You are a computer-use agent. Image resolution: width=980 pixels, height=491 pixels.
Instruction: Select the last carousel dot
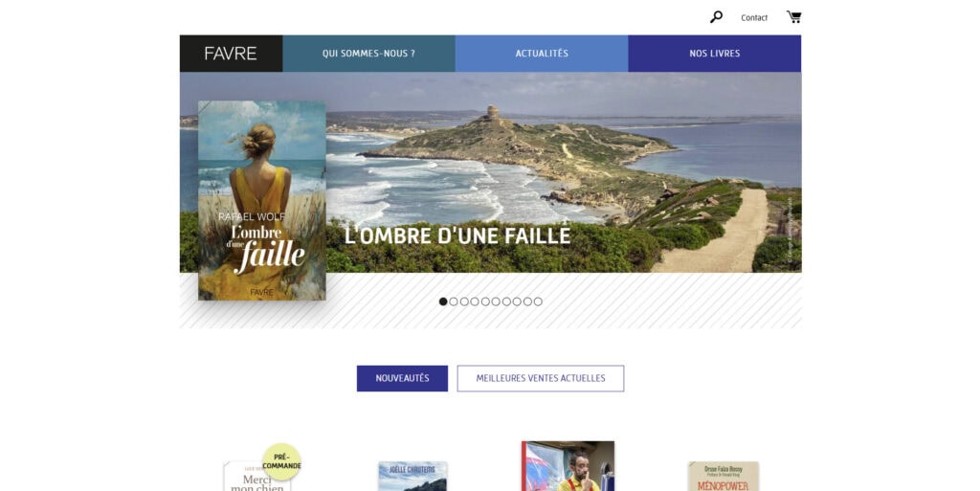pyautogui.click(x=538, y=301)
